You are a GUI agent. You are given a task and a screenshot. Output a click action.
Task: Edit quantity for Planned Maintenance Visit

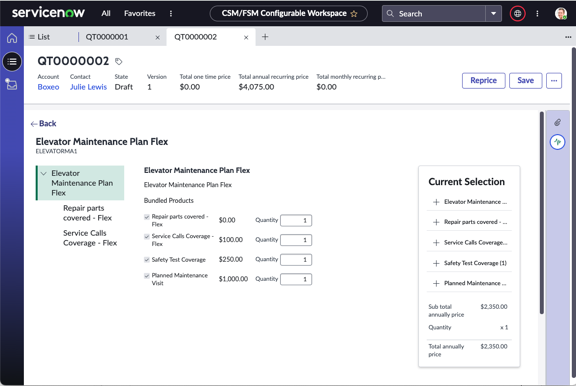[x=296, y=279]
